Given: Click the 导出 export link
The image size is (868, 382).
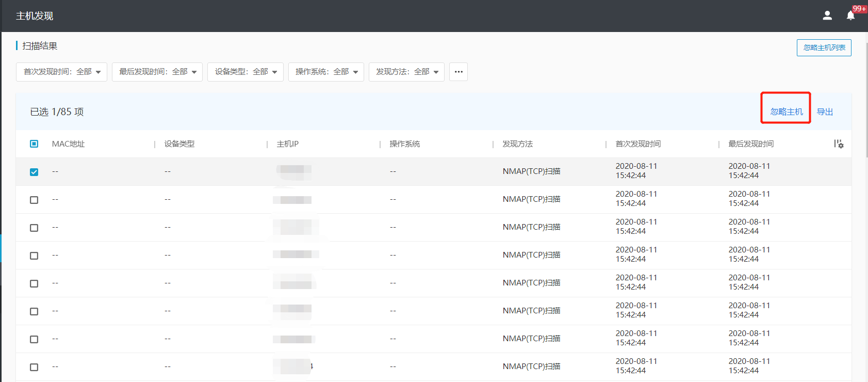Looking at the screenshot, I should pyautogui.click(x=825, y=112).
